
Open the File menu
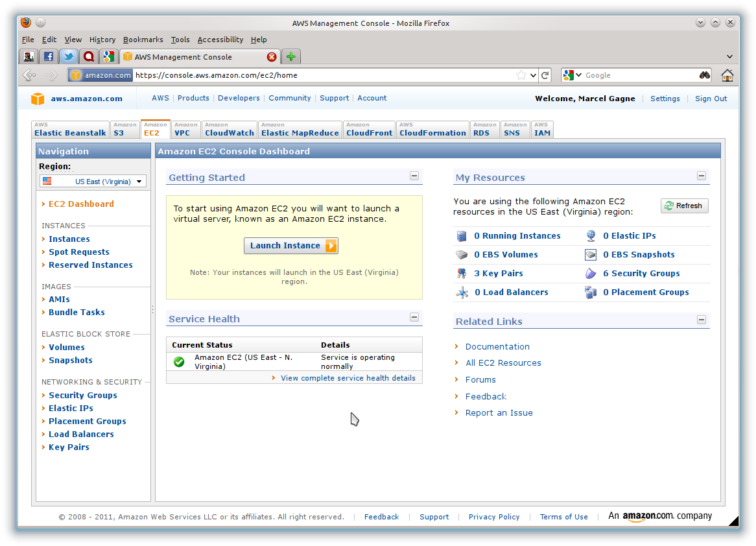[28, 40]
